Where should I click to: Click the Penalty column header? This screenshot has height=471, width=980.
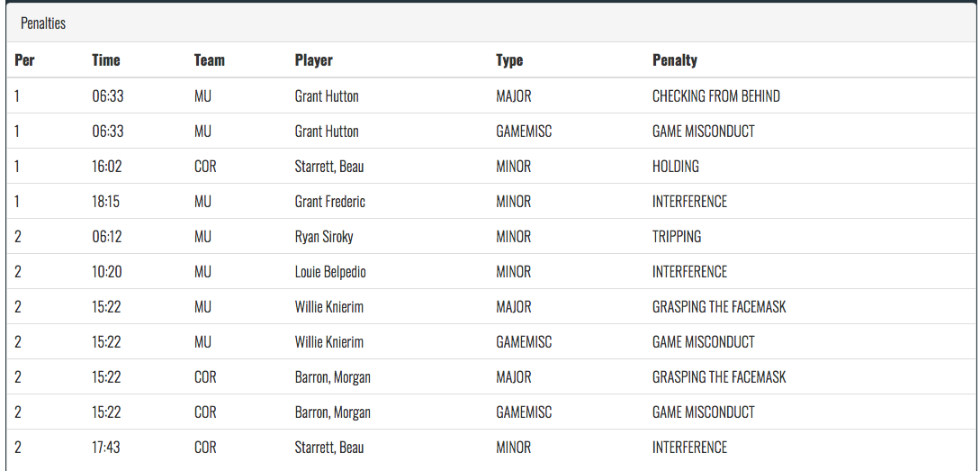click(x=675, y=60)
